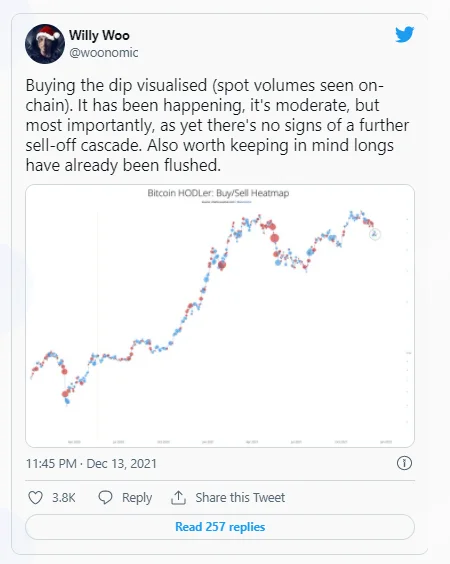450x564 pixels.
Task: Open the tweet info circle icon
Action: pyautogui.click(x=404, y=463)
